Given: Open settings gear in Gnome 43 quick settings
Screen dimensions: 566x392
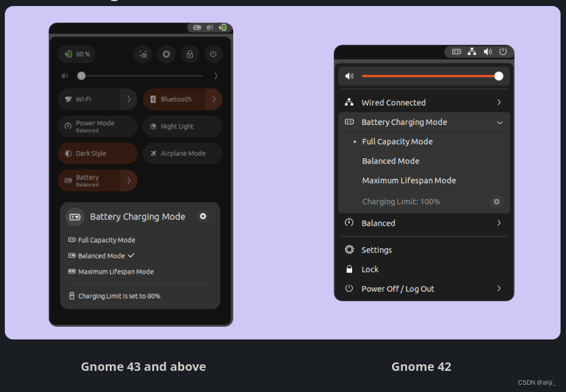Looking at the screenshot, I should [x=166, y=54].
